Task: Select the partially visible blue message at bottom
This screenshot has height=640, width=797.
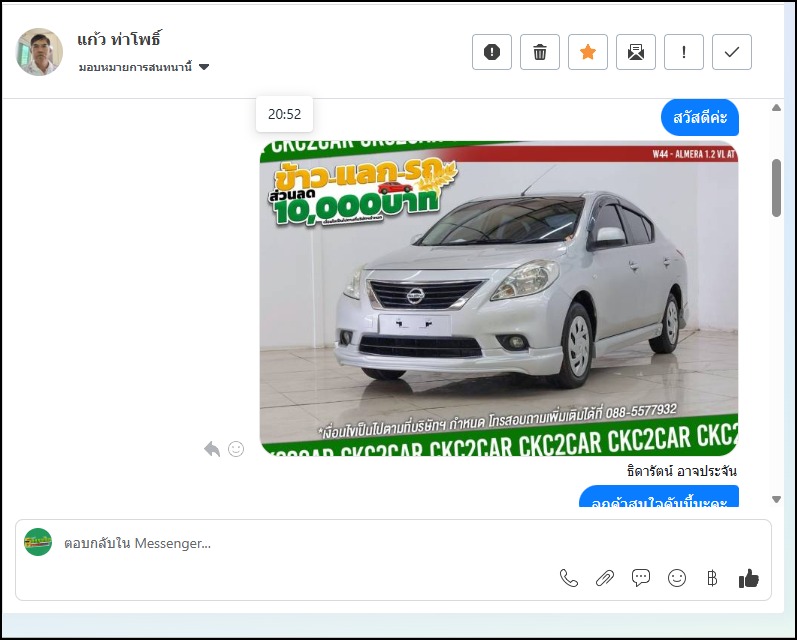Action: (659, 497)
